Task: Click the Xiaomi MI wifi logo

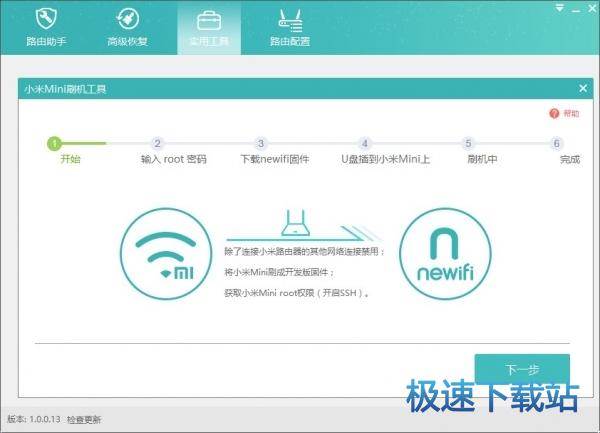Action: (166, 254)
